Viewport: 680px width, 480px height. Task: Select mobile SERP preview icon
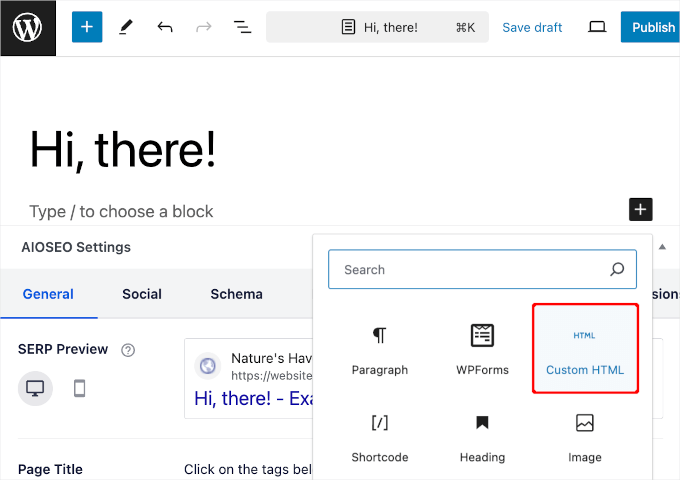pyautogui.click(x=79, y=388)
